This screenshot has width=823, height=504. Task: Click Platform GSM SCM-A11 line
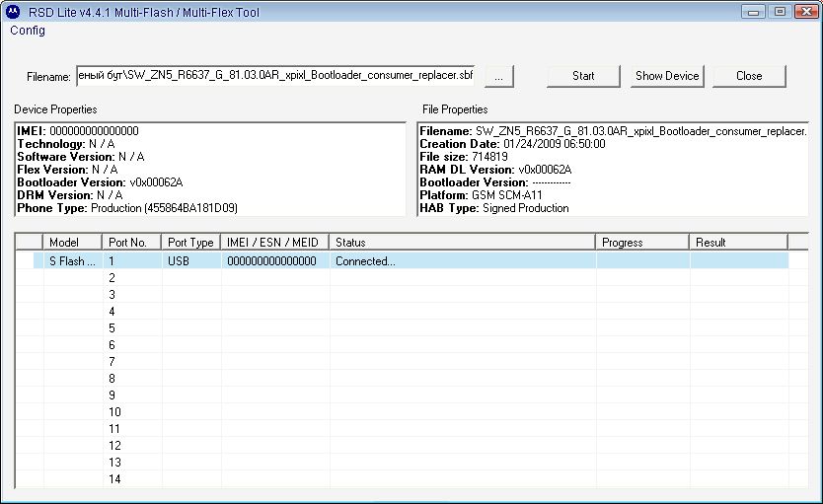coord(481,195)
